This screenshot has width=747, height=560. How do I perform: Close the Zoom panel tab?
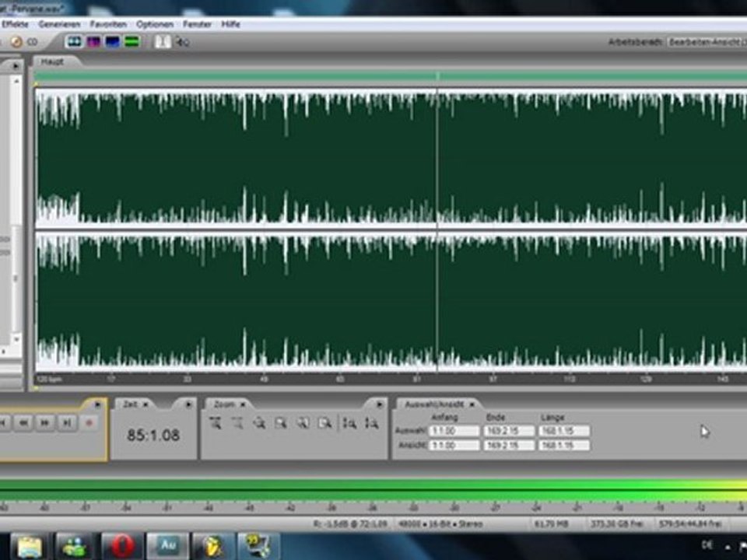click(242, 404)
